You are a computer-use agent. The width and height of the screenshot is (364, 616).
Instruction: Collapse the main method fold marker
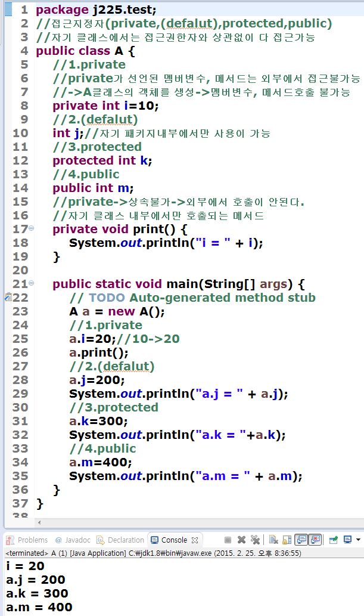click(32, 283)
